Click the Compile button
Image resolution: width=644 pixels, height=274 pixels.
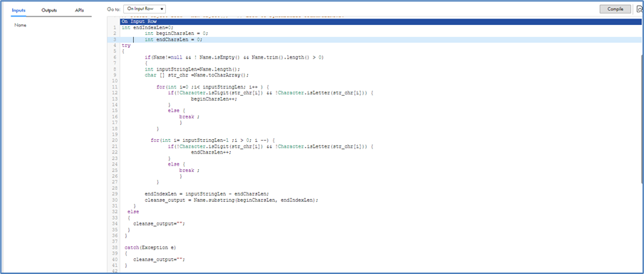point(615,9)
